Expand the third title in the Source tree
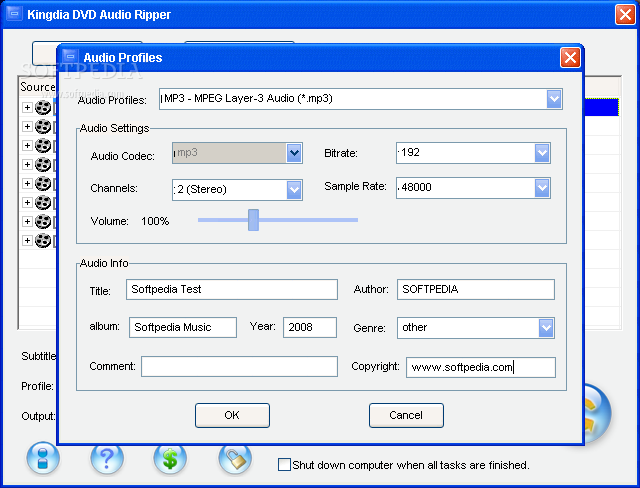The image size is (640, 488). click(x=27, y=145)
